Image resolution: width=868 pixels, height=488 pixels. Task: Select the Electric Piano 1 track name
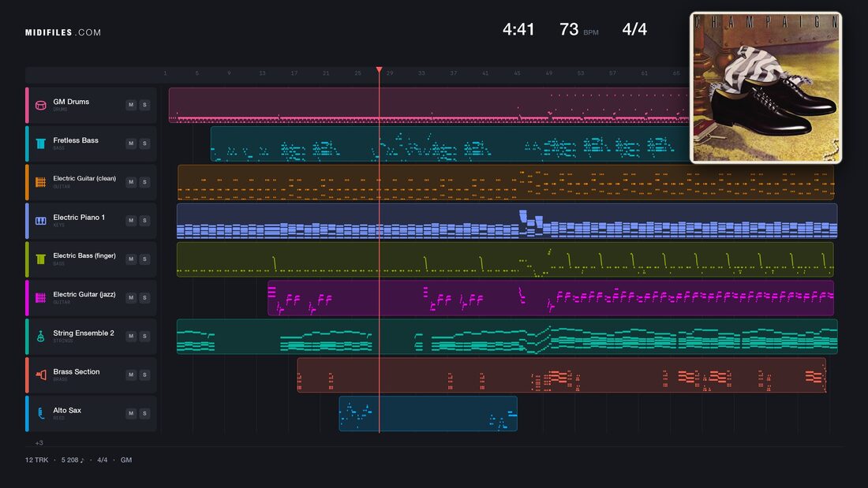(x=79, y=218)
